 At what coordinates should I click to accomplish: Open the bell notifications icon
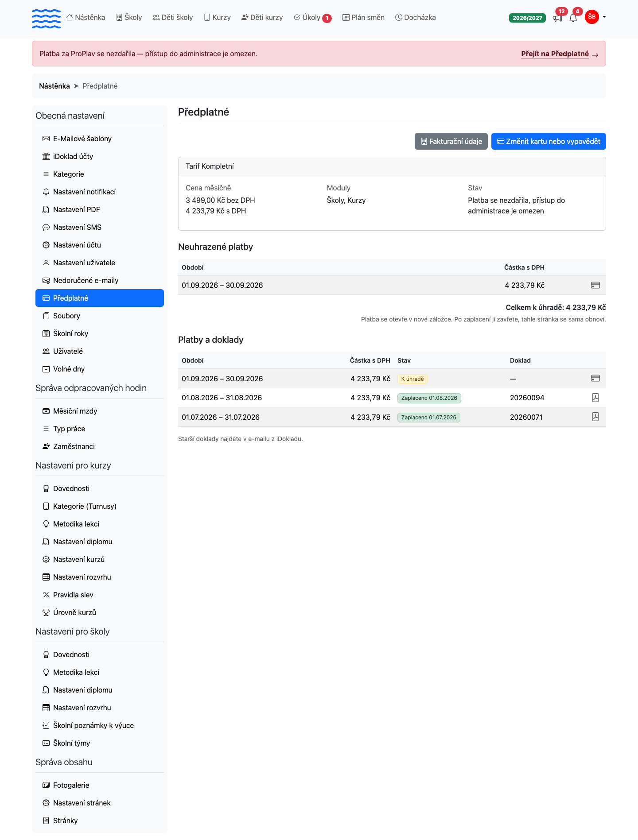[573, 18]
